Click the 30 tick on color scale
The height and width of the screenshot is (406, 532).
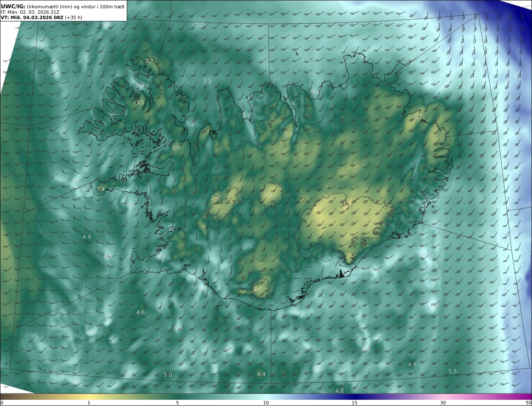[443, 403]
